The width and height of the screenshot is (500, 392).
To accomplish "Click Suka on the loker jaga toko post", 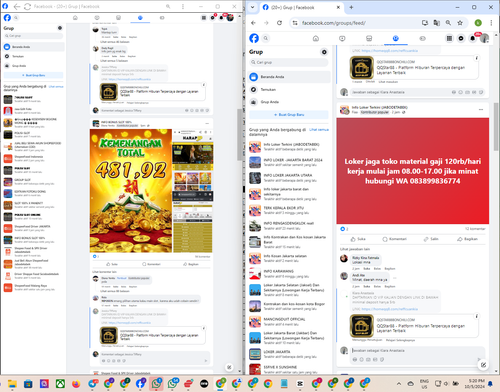I will (358, 239).
